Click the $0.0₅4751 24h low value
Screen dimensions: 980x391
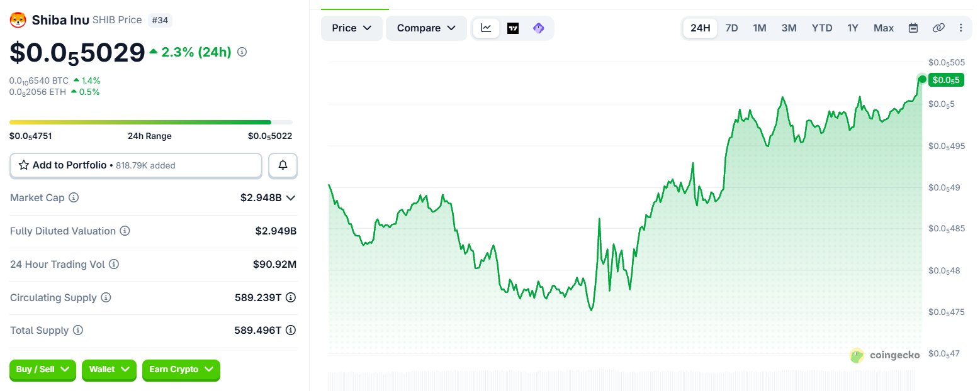click(30, 136)
